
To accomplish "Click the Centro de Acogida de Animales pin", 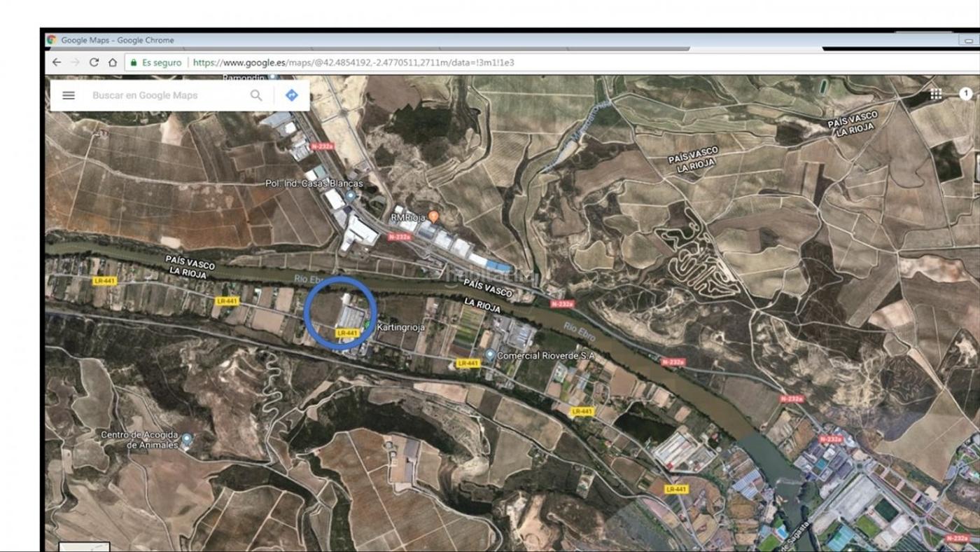I will pyautogui.click(x=187, y=439).
